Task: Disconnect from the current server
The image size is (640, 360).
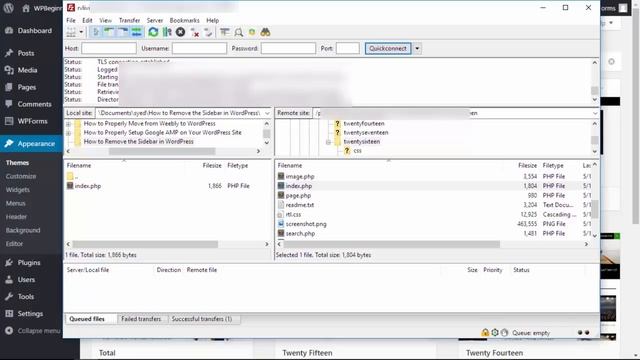Action: [x=195, y=32]
